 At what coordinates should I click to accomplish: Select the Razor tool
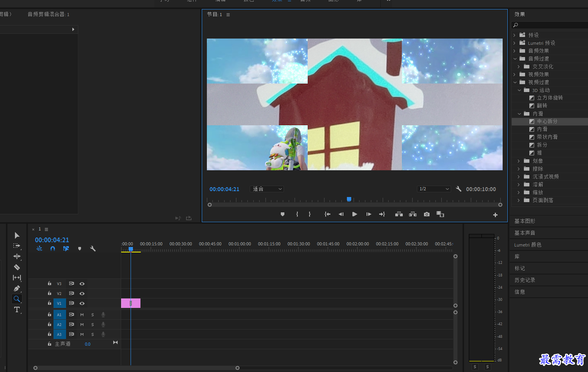tap(17, 267)
